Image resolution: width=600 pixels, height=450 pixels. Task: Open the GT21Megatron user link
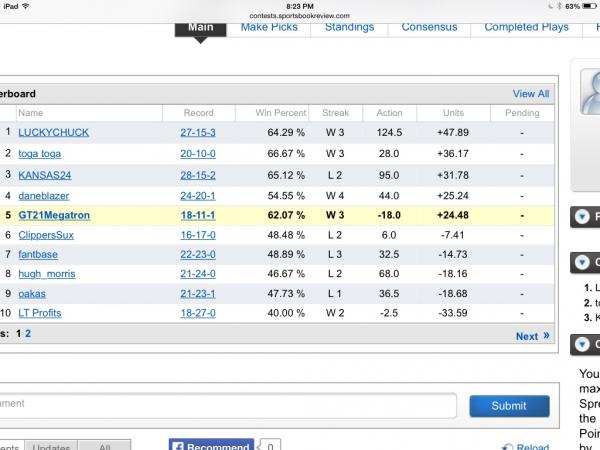pos(55,214)
